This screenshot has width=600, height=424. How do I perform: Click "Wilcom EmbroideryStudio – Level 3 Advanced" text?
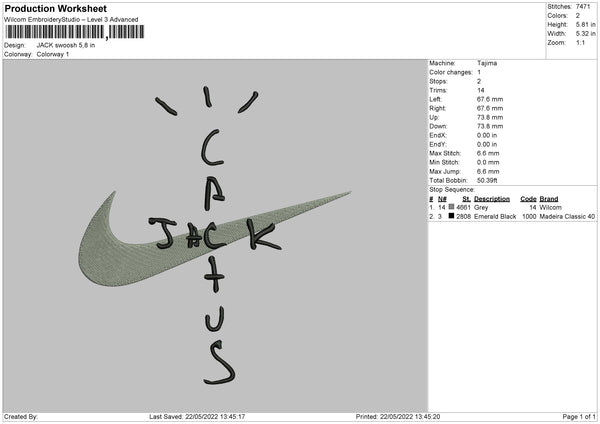coord(71,20)
